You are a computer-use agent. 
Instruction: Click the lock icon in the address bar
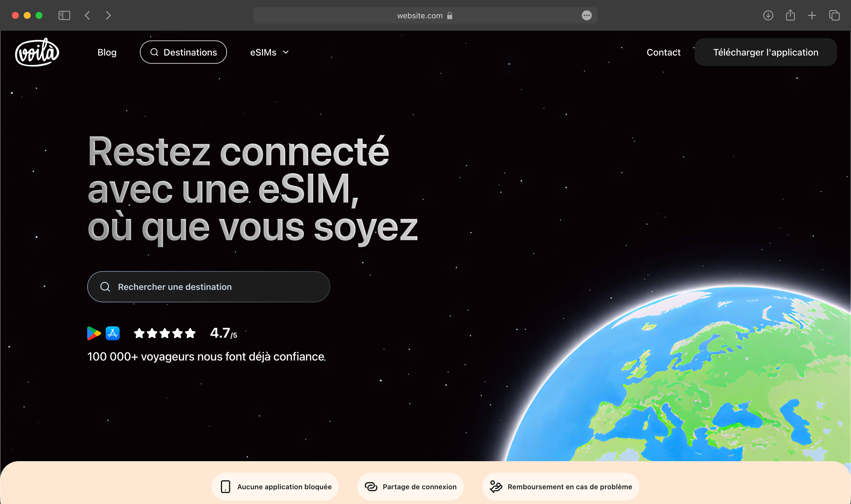coord(450,16)
